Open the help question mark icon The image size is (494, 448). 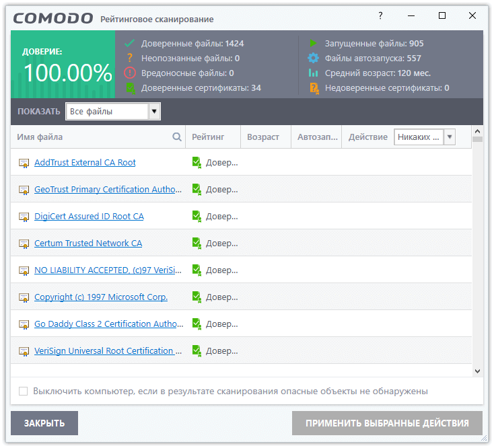coord(380,15)
